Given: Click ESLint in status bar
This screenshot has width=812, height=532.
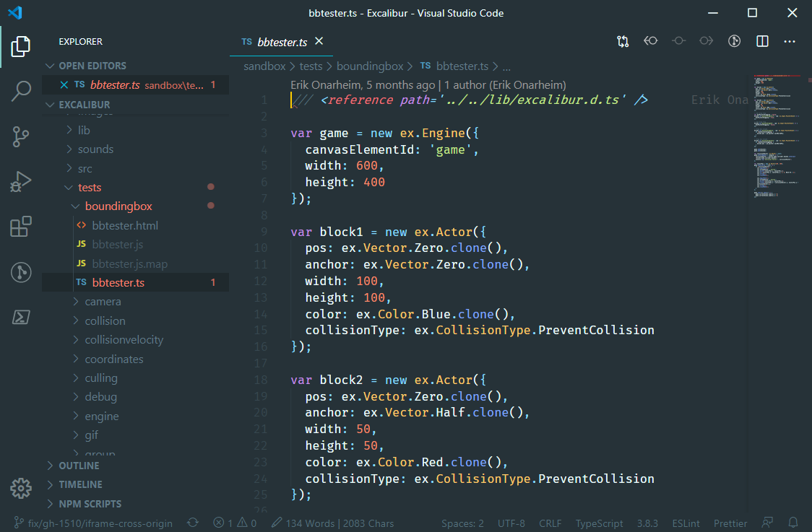Looking at the screenshot, I should point(686,523).
